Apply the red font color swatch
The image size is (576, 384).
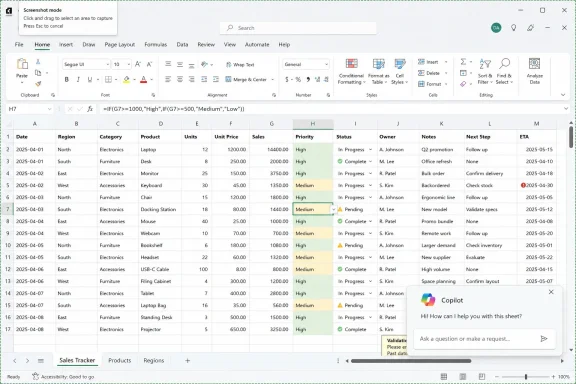click(144, 80)
